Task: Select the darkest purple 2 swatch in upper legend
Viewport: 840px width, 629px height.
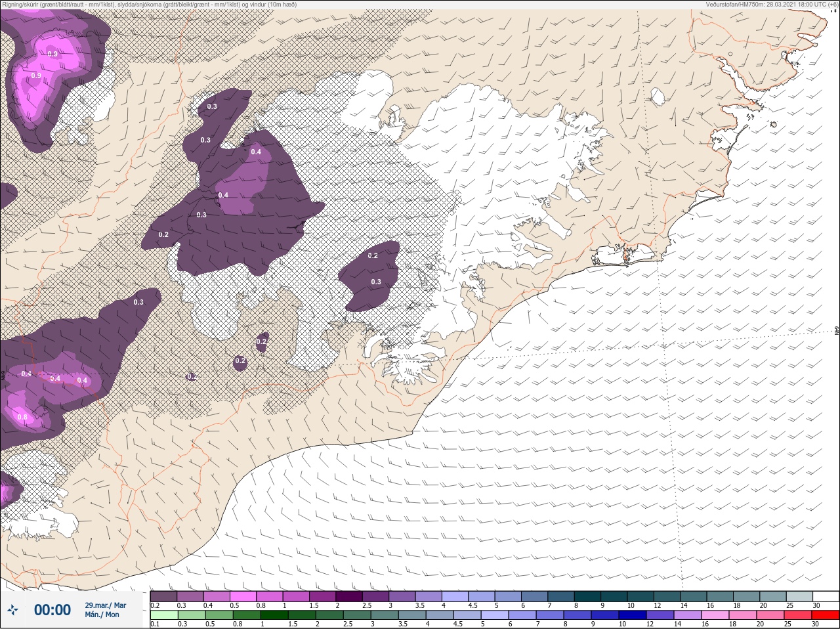Action: pos(349,596)
